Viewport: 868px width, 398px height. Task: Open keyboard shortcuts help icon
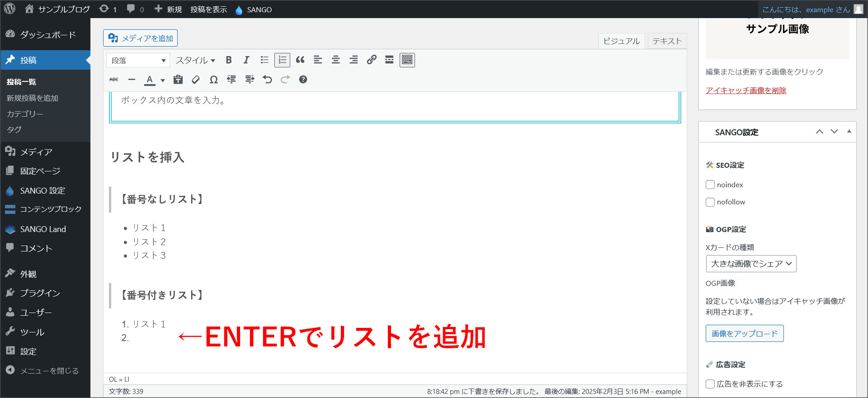(303, 80)
